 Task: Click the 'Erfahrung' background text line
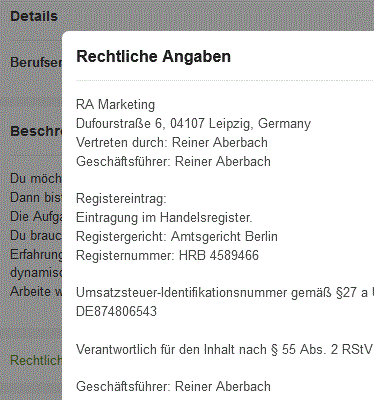pyautogui.click(x=36, y=254)
